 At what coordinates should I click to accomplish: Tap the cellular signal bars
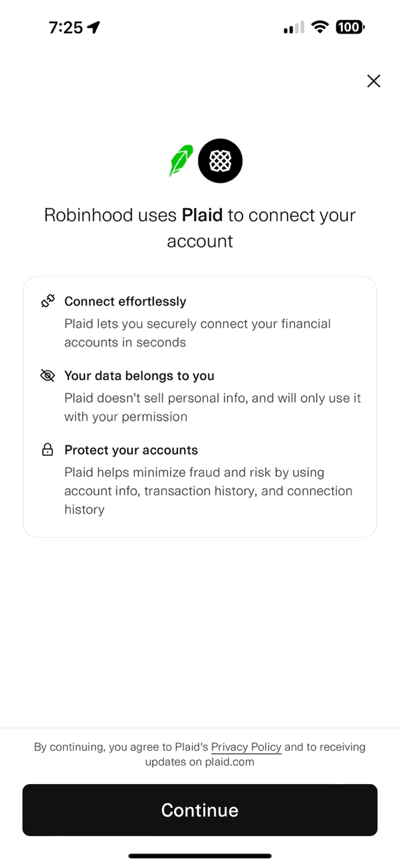(293, 27)
